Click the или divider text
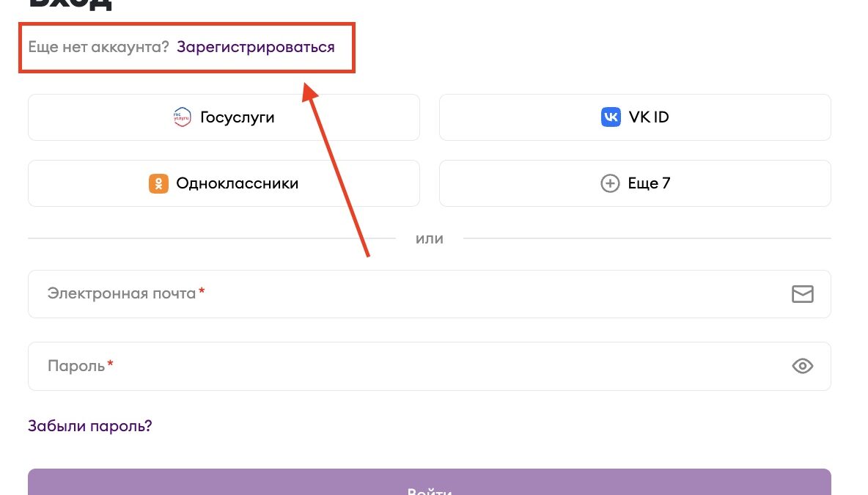Viewport: 868px width, 495px height. point(430,238)
